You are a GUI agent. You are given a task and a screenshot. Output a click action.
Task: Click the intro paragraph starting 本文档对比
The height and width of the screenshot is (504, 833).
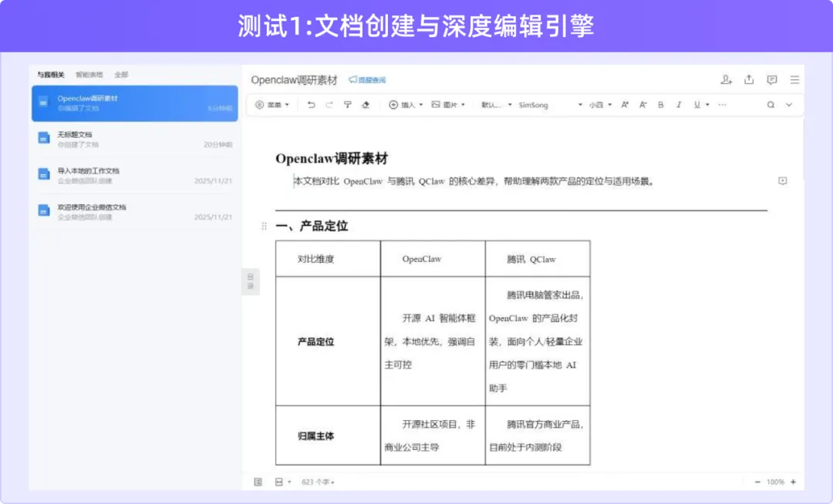tap(474, 181)
